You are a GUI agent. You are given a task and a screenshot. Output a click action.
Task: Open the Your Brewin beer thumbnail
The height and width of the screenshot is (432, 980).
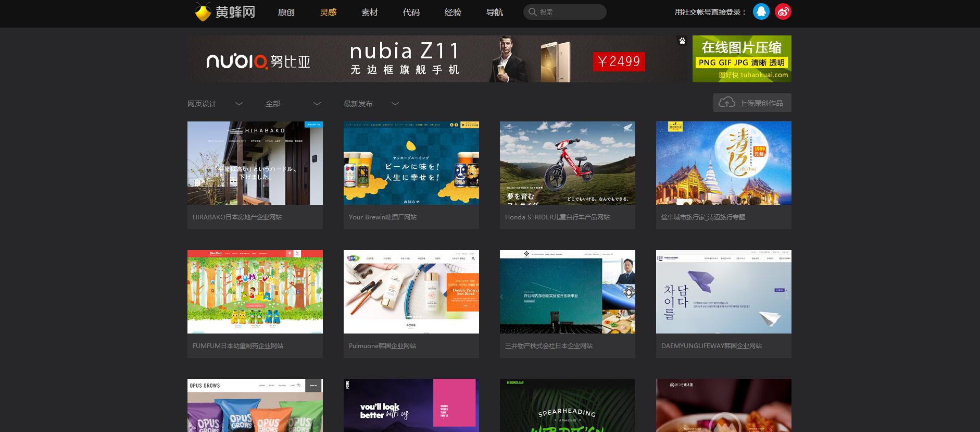(x=411, y=163)
